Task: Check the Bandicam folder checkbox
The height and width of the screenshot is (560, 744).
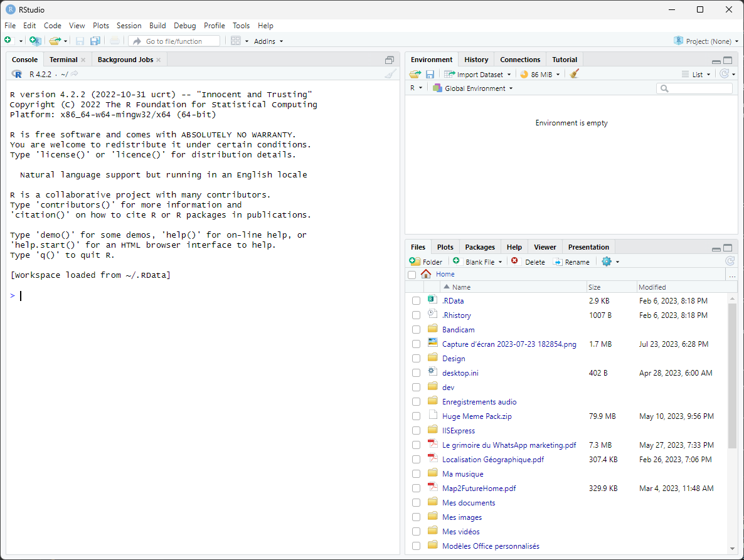Action: coord(416,330)
